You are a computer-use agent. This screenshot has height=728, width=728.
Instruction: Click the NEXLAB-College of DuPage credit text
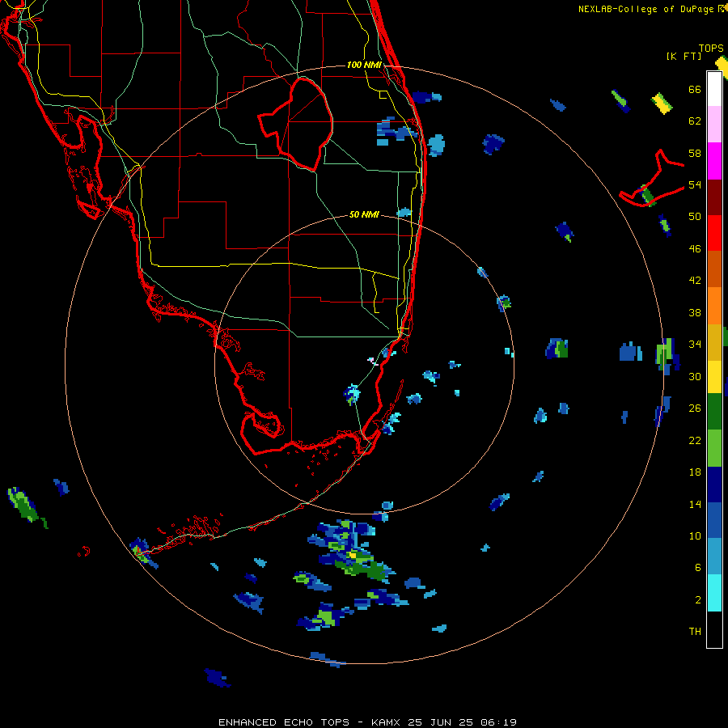[646, 9]
